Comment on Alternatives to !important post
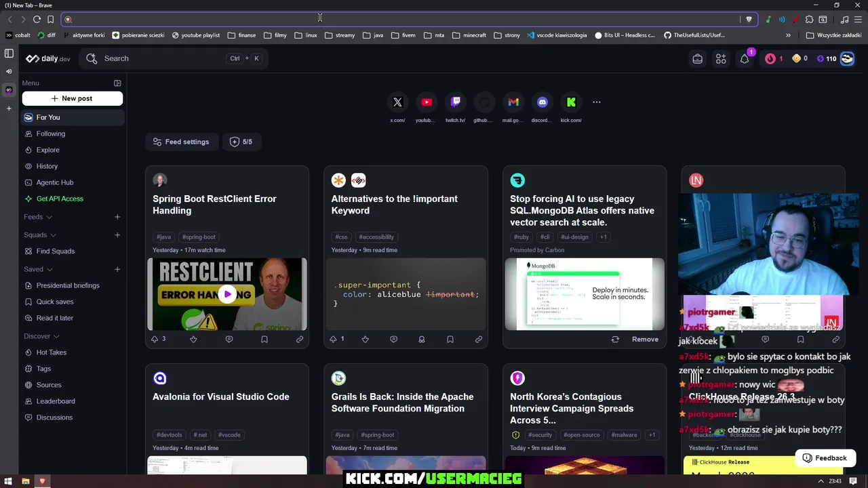This screenshot has width=868, height=488. 393,339
